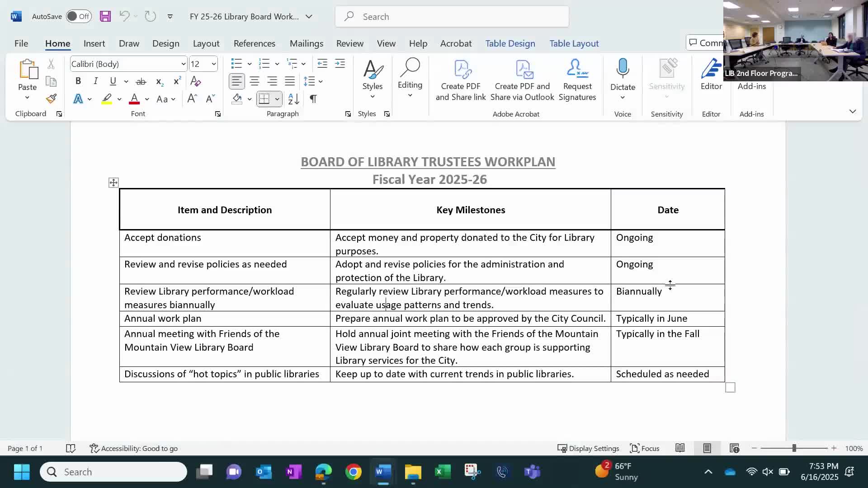868x488 pixels.
Task: Click the Focus mode button
Action: (x=645, y=448)
